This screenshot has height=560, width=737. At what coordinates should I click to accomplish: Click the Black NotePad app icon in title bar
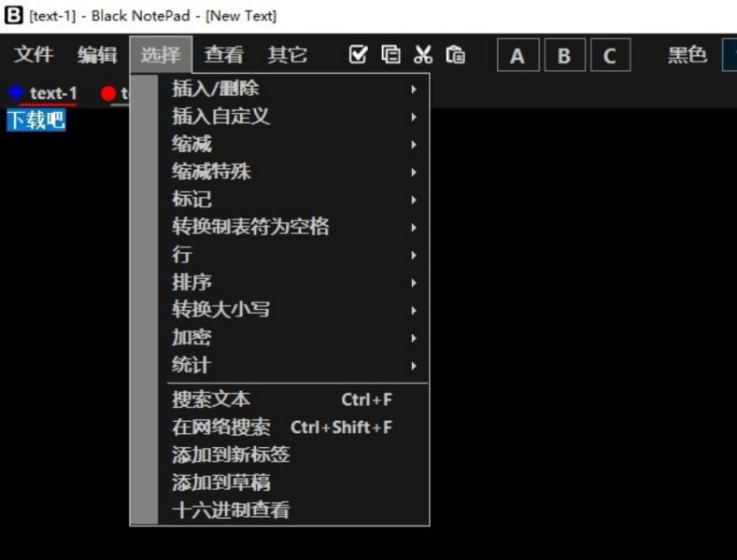13,15
